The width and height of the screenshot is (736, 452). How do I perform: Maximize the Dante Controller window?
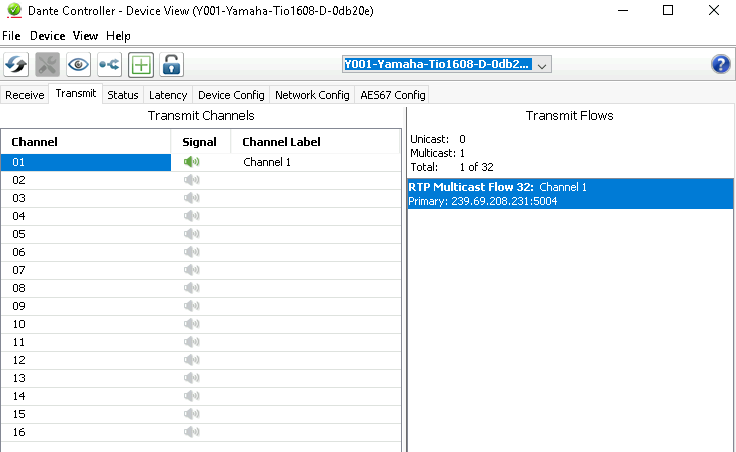[668, 10]
